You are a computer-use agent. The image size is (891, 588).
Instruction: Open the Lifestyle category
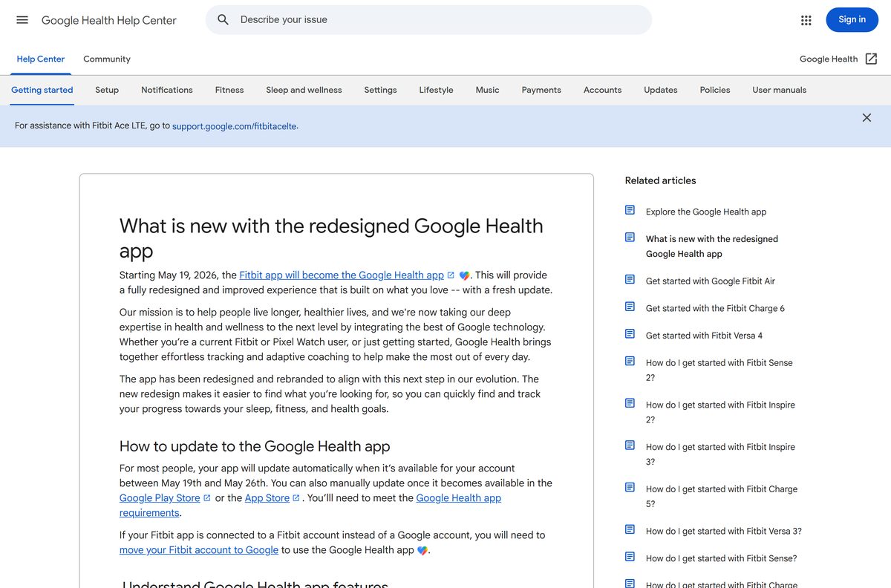[x=436, y=90]
